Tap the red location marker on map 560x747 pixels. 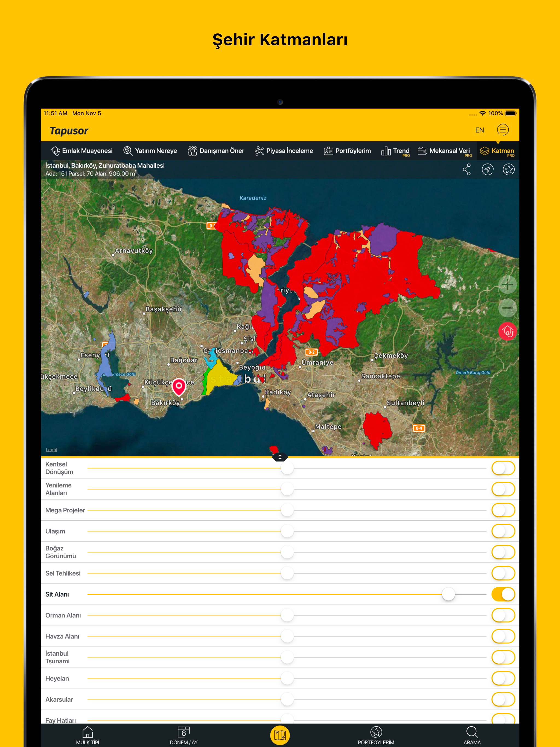pos(179,386)
